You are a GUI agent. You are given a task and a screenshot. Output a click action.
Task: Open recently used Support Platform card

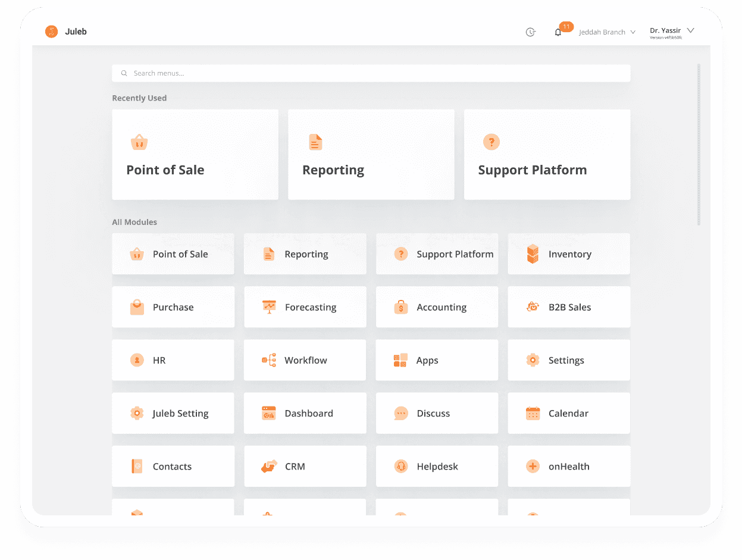(547, 155)
